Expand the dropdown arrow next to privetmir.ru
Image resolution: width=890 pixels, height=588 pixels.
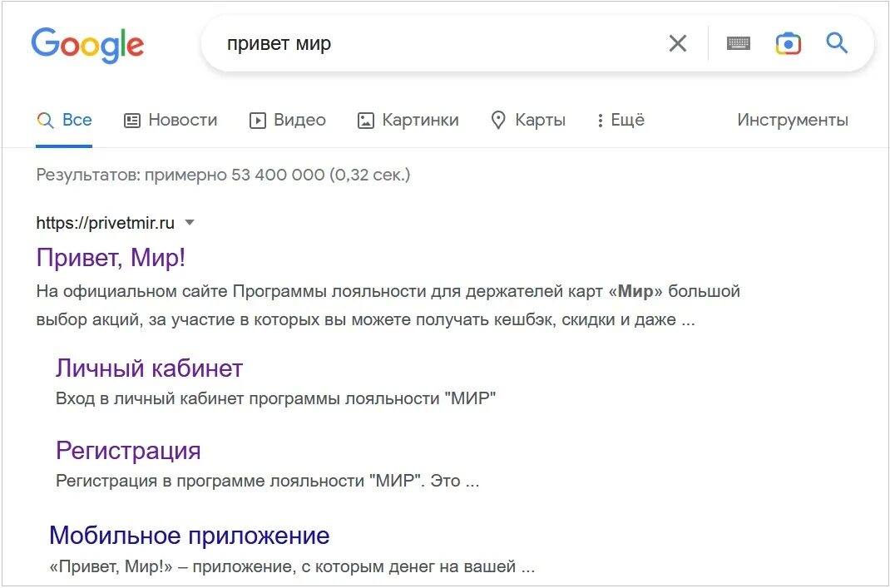(x=190, y=223)
